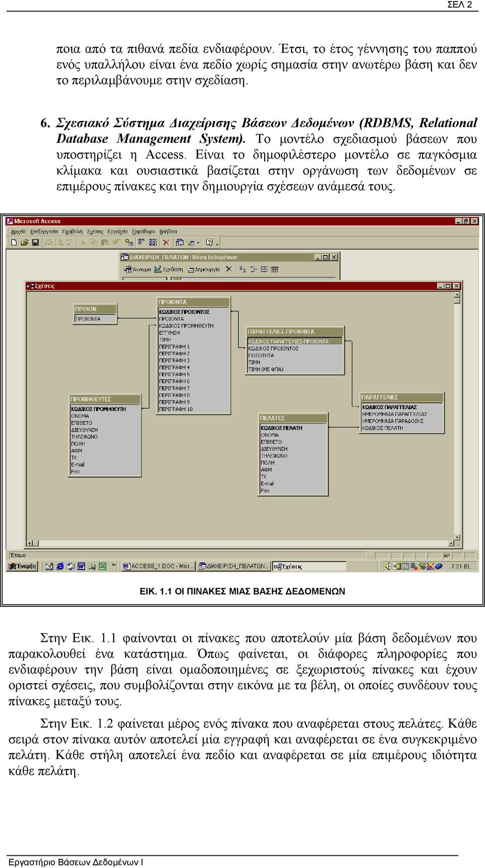Click Relationships window scroll down arrow
Image resolution: width=485 pixels, height=868 pixels.
click(457, 537)
